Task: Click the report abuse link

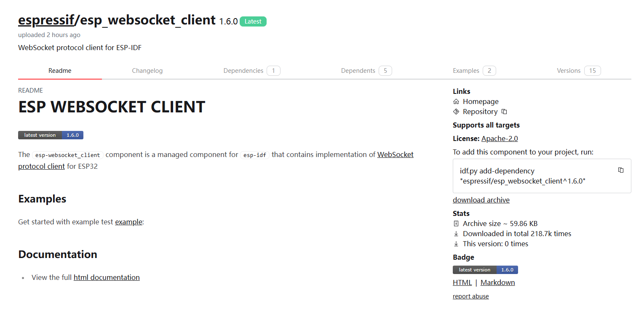Action: (470, 296)
